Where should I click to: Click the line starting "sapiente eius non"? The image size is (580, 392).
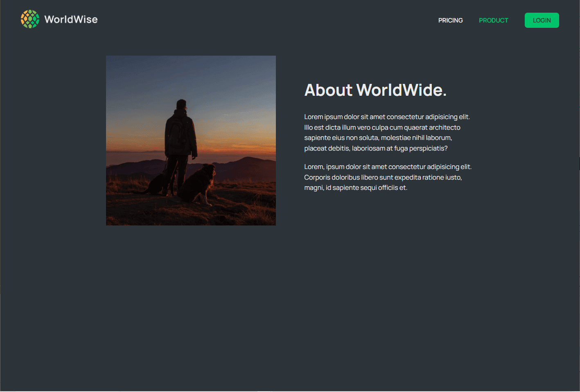pyautogui.click(x=378, y=138)
